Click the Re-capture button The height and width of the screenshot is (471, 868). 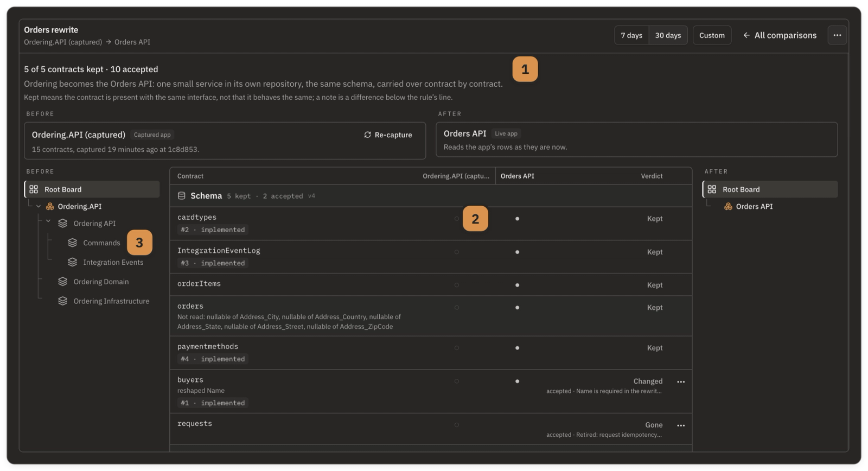coord(388,135)
